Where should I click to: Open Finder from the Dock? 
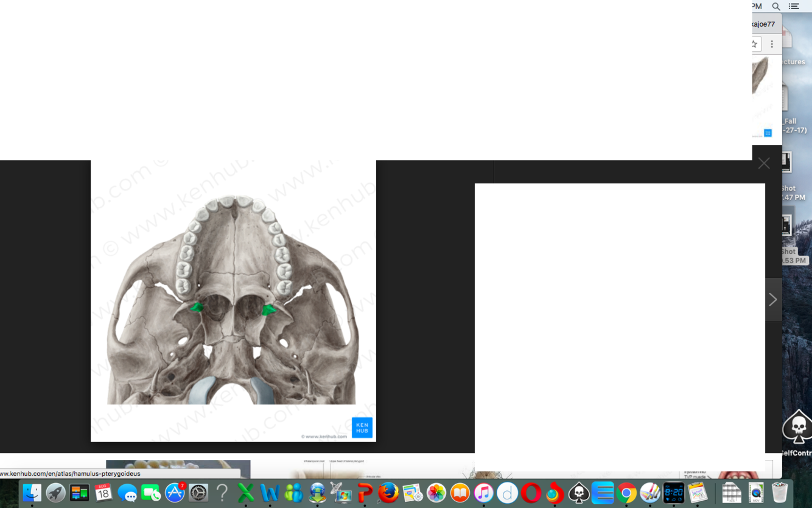[32, 492]
